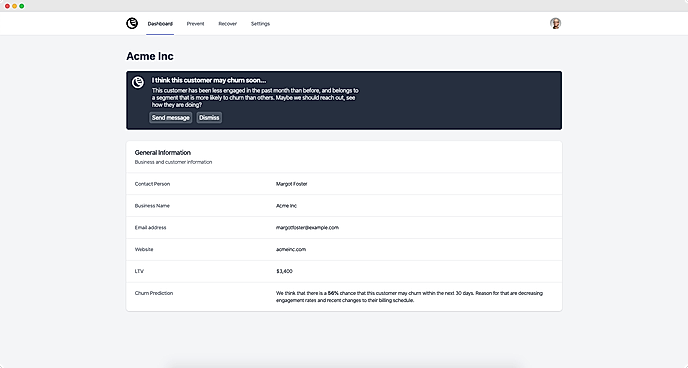Select the Business Name value Acme Inc
This screenshot has height=368, width=688.
point(287,206)
